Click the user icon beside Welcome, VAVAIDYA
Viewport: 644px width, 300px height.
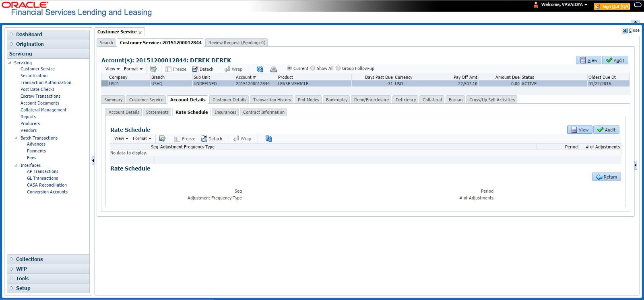tap(536, 5)
